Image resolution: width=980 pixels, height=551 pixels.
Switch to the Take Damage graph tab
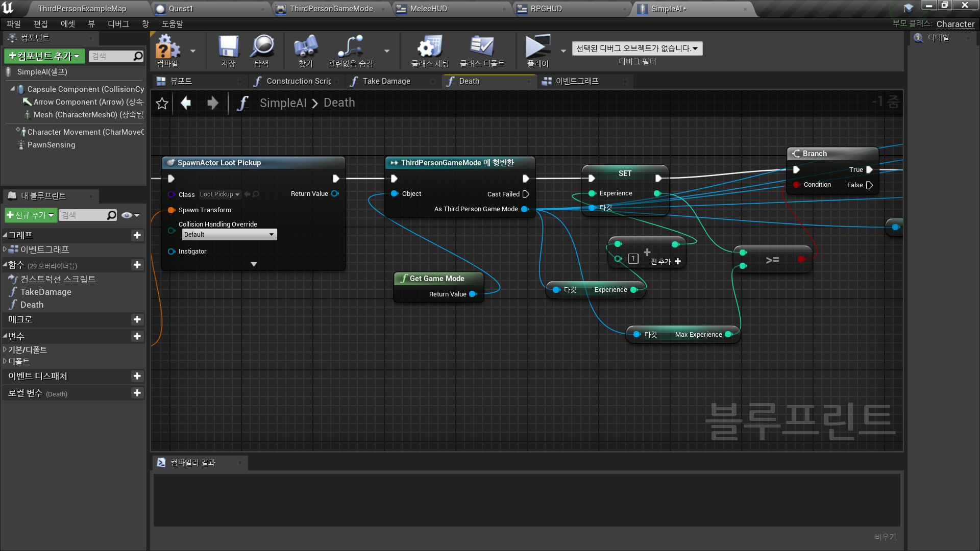click(x=386, y=81)
